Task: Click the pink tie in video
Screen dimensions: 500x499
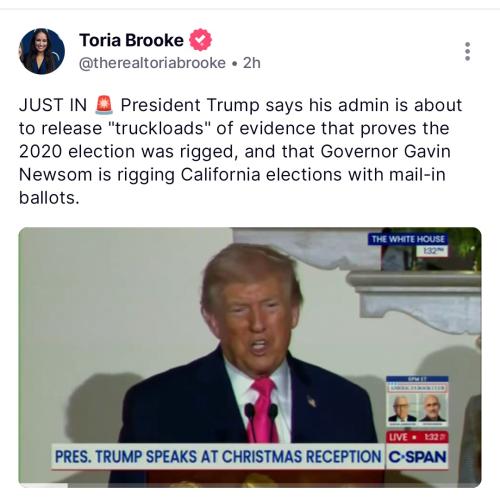Action: click(x=264, y=410)
